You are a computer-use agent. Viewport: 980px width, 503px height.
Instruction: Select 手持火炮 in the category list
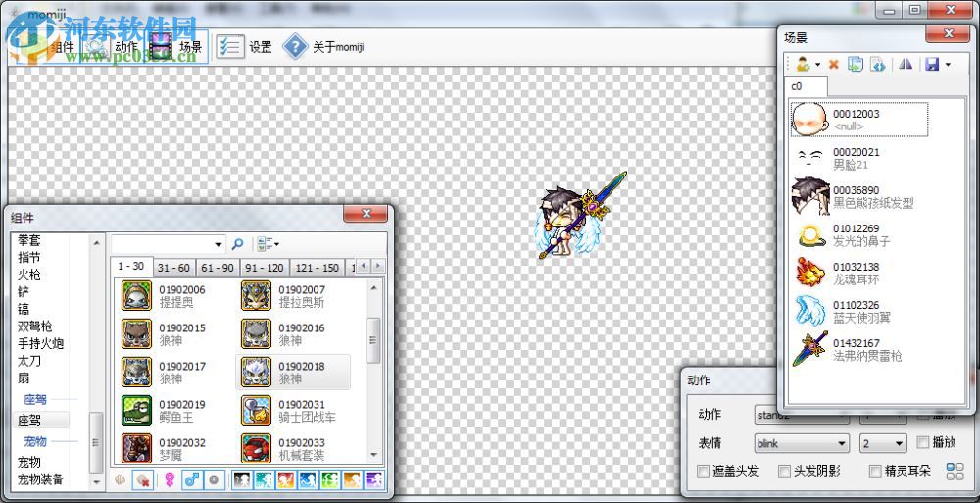pyautogui.click(x=40, y=343)
